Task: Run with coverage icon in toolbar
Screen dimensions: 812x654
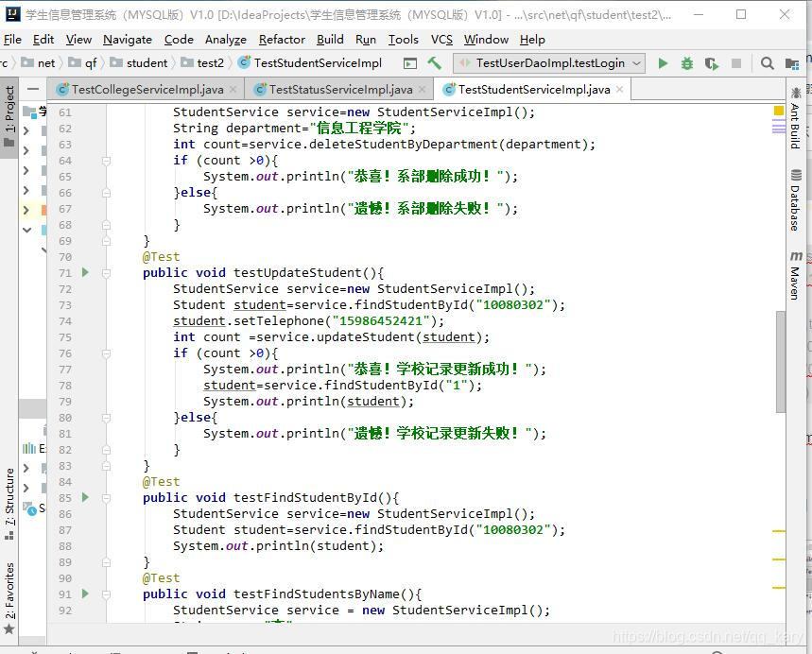Action: click(712, 63)
